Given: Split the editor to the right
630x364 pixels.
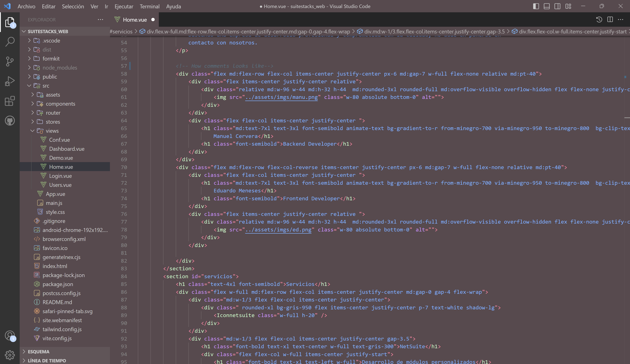Looking at the screenshot, I should coord(610,20).
